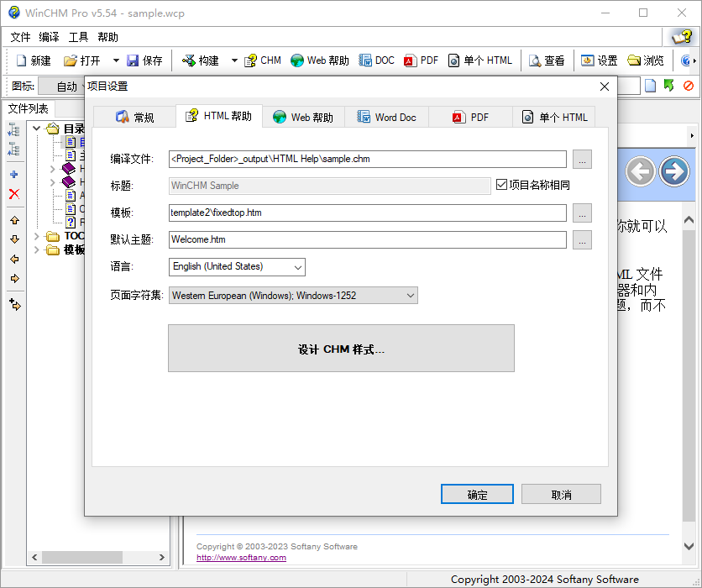Click the green arrow icon at top right
The width and height of the screenshot is (702, 588).
[669, 85]
